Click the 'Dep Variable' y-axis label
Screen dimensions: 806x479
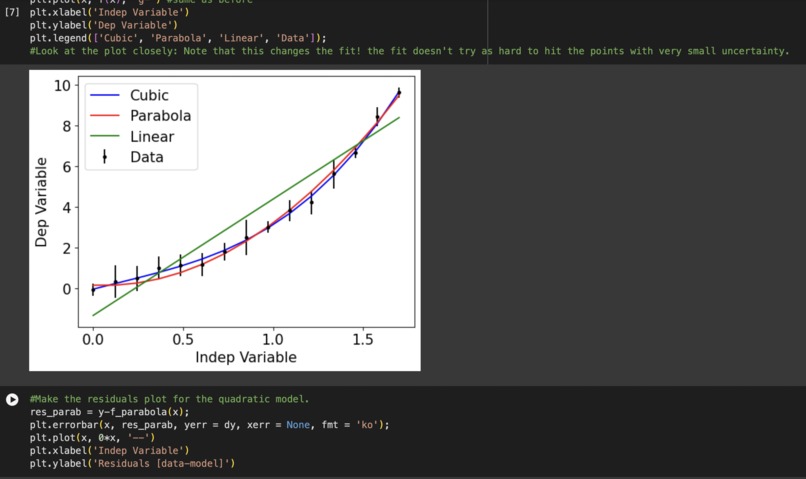(41, 202)
